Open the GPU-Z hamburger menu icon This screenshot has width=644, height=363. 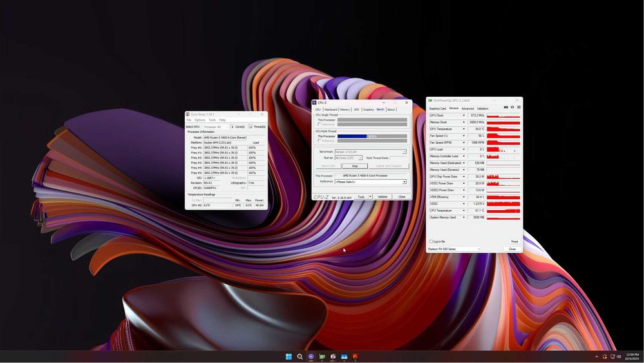tap(518, 107)
